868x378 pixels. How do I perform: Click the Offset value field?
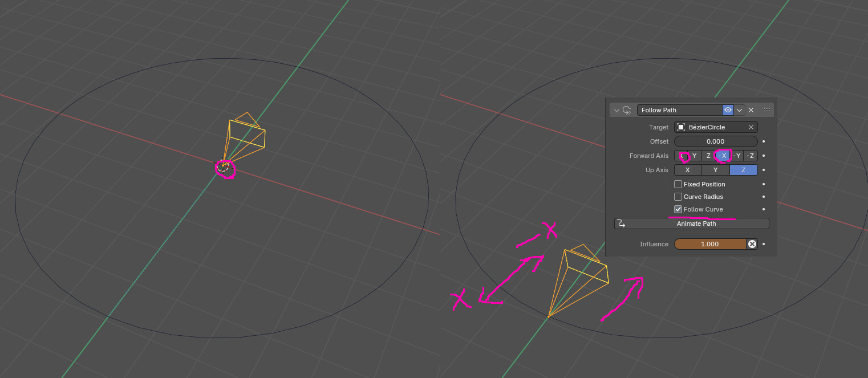coord(716,141)
